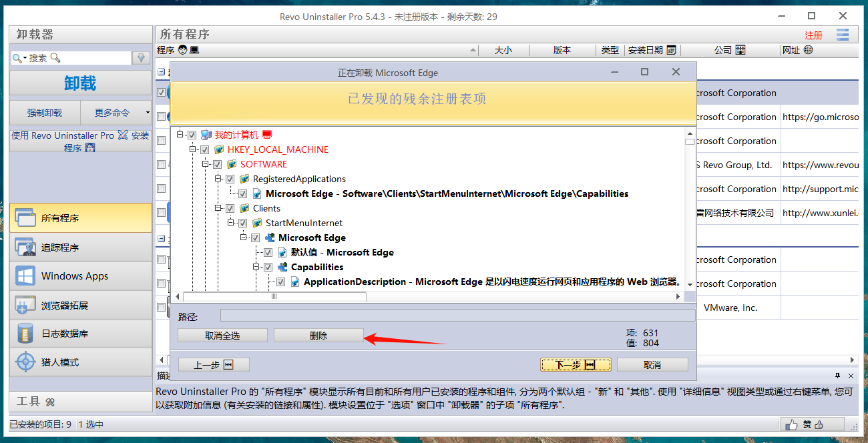Click the 删除 delete button

tap(318, 336)
